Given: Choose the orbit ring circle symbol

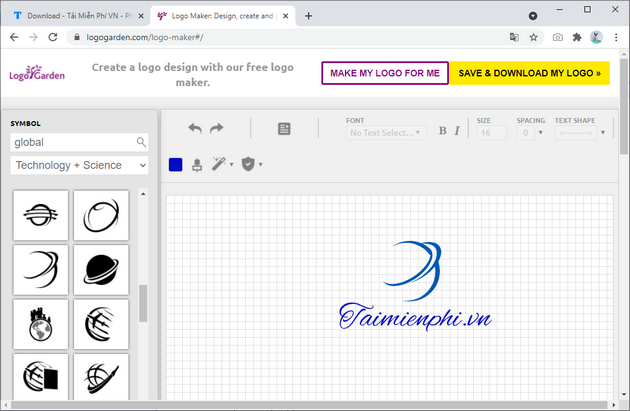Looking at the screenshot, I should point(101,215).
